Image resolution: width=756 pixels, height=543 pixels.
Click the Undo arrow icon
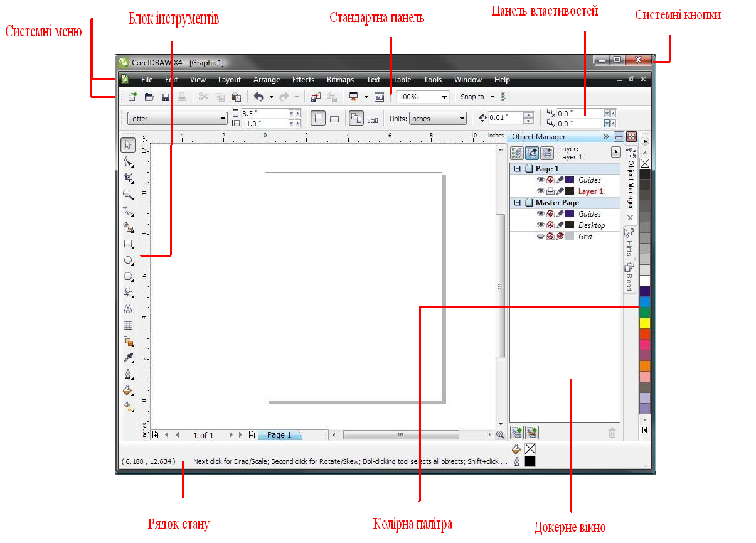pyautogui.click(x=258, y=97)
